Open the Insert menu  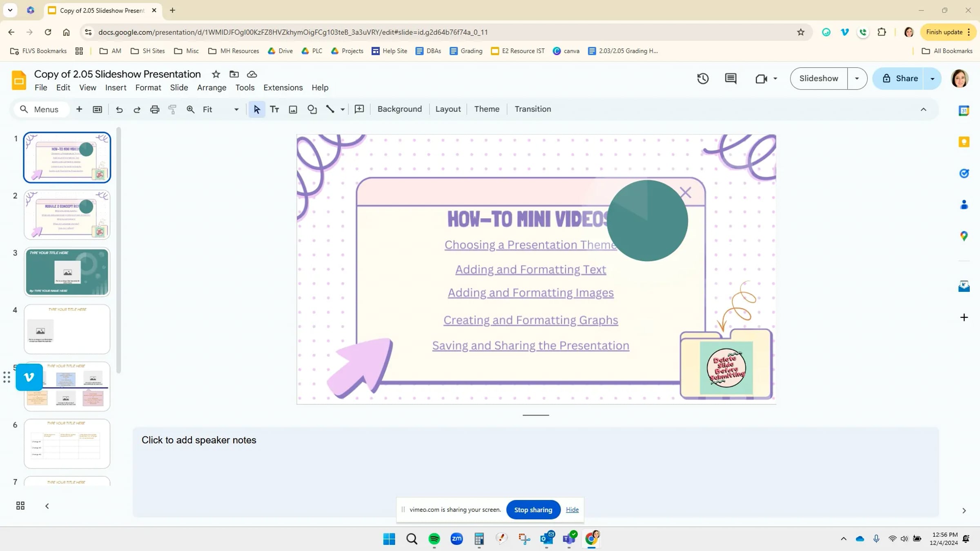pyautogui.click(x=116, y=87)
